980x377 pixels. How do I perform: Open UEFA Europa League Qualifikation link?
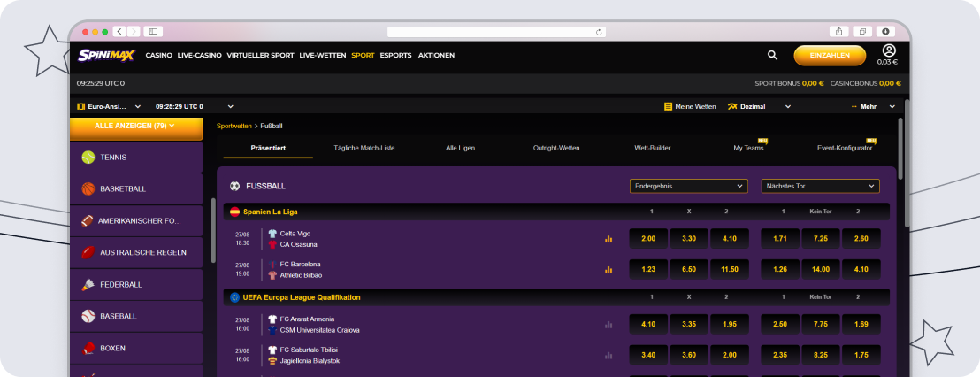tap(302, 297)
